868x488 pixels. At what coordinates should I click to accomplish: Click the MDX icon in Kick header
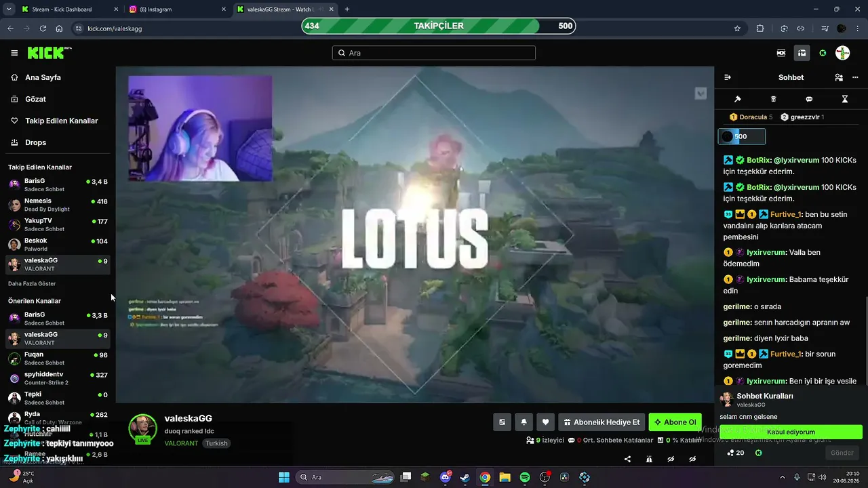pyautogui.click(x=781, y=53)
